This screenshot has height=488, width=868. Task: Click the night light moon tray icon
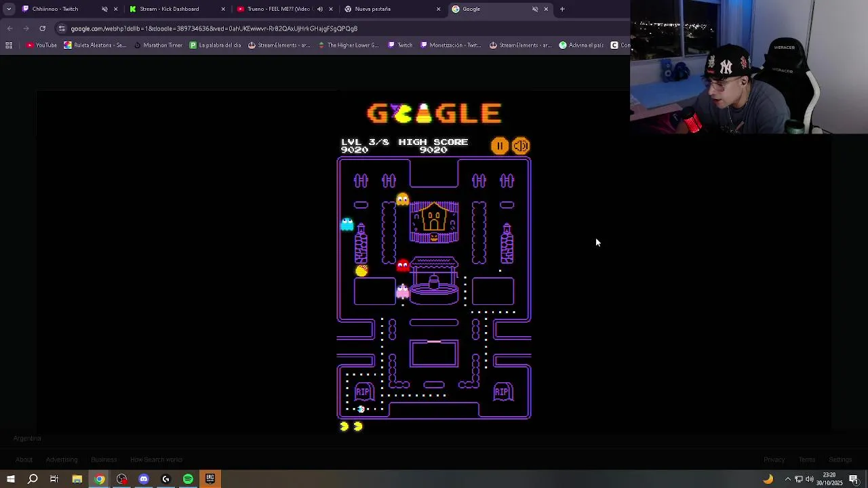coord(768,479)
